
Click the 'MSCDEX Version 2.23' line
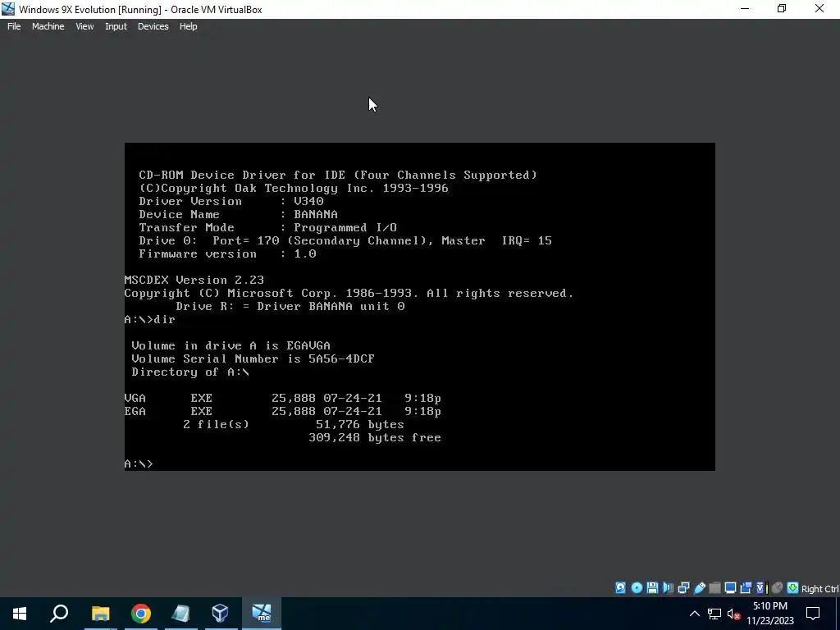pyautogui.click(x=194, y=280)
